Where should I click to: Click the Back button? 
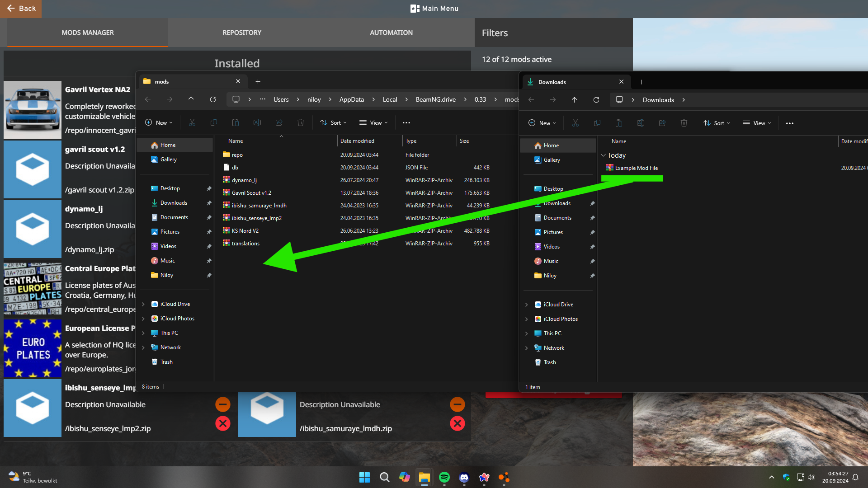point(21,9)
